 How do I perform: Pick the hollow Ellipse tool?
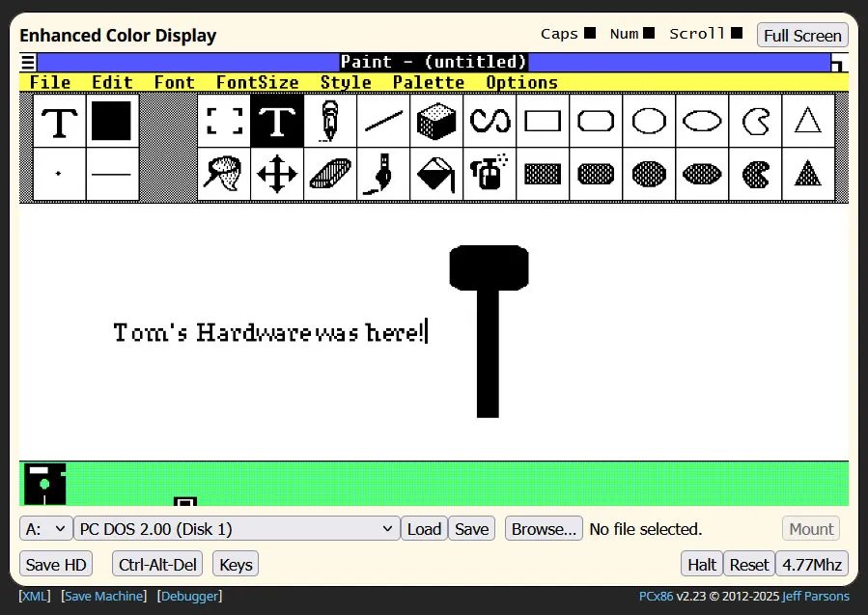pos(702,121)
